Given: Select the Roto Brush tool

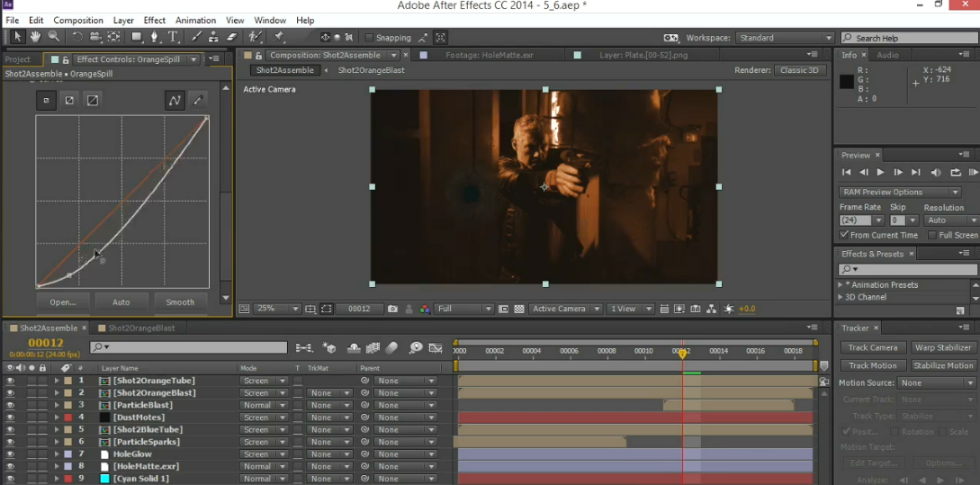Looking at the screenshot, I should pyautogui.click(x=255, y=37).
